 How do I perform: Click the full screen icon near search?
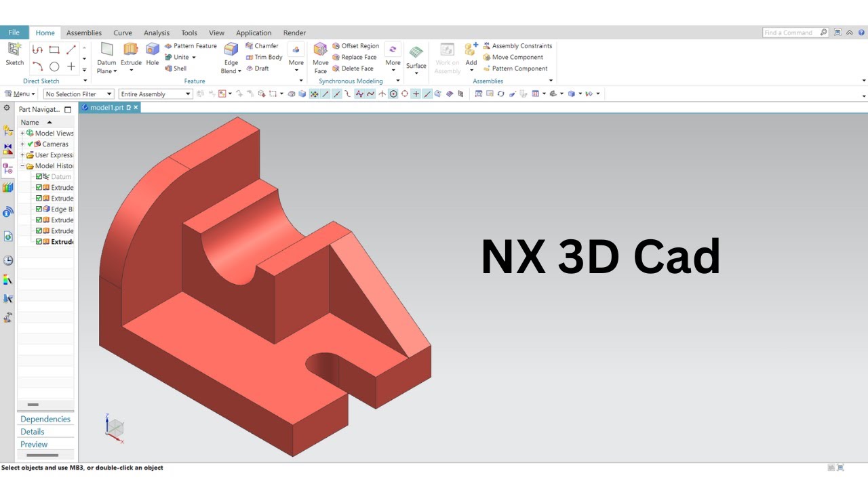tap(838, 32)
